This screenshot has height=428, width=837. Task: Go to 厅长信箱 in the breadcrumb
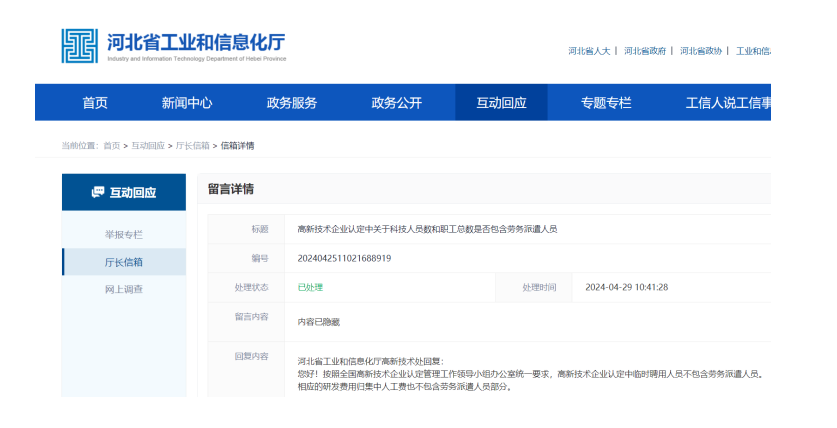[x=192, y=146]
